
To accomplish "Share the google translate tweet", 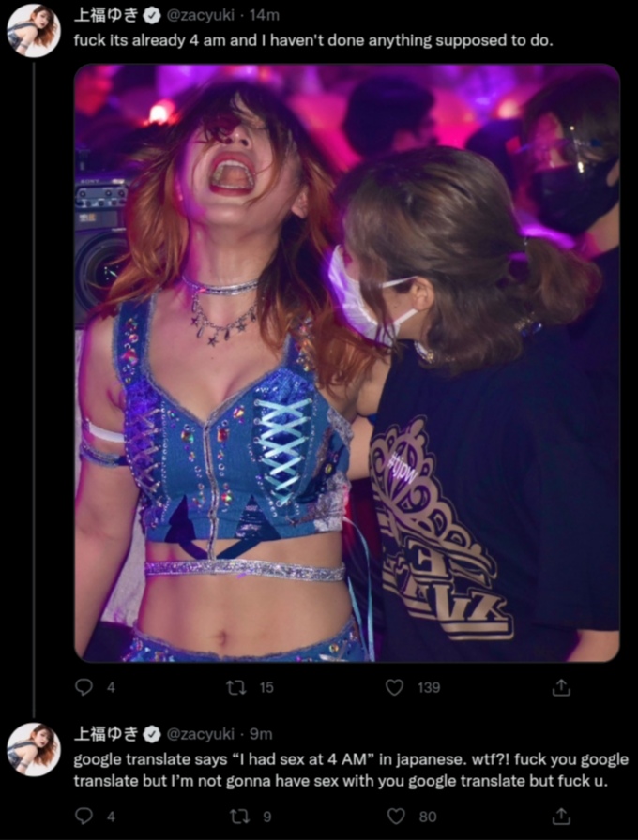I will coord(561,817).
